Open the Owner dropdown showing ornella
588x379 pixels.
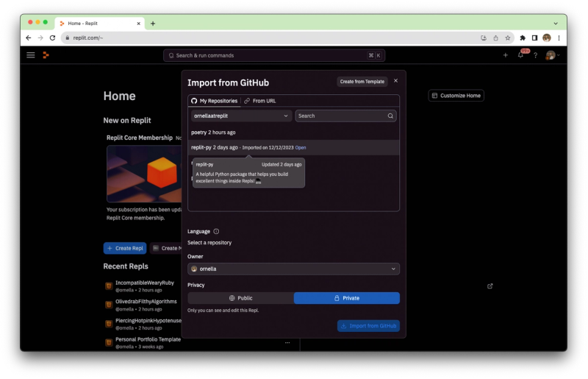coord(293,269)
